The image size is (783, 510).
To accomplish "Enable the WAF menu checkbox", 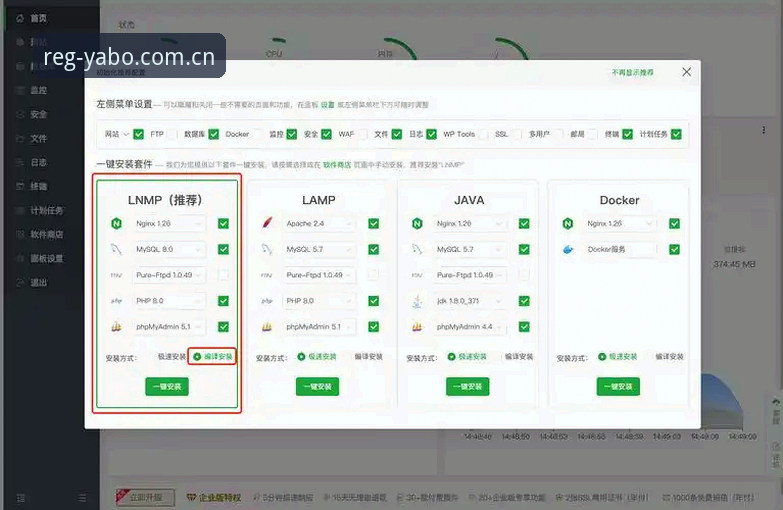I will 363,134.
